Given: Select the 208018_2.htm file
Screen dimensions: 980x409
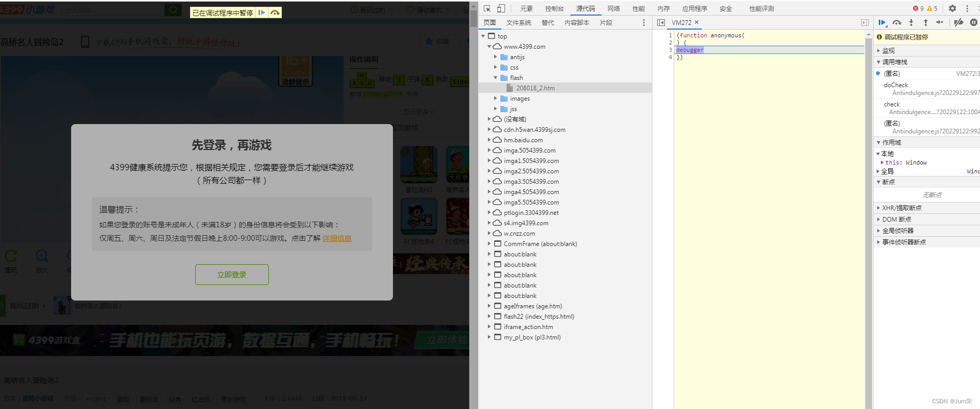Looking at the screenshot, I should pos(565,88).
